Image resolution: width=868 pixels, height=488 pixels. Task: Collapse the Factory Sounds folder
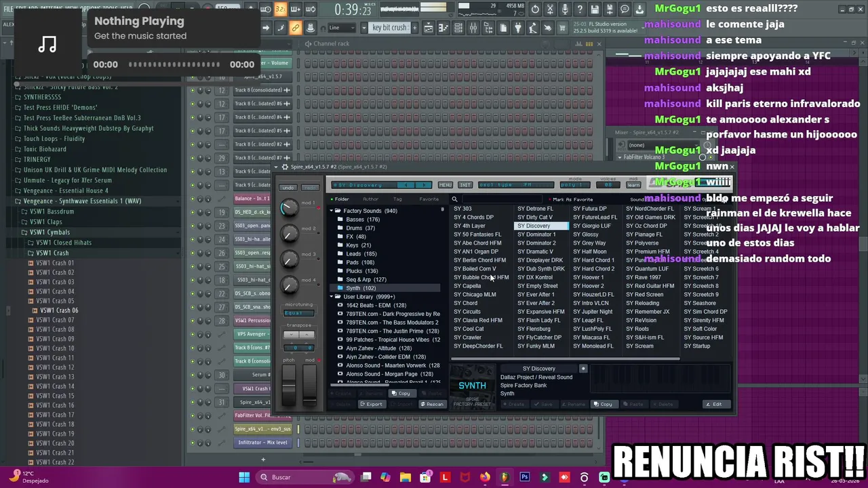click(332, 211)
